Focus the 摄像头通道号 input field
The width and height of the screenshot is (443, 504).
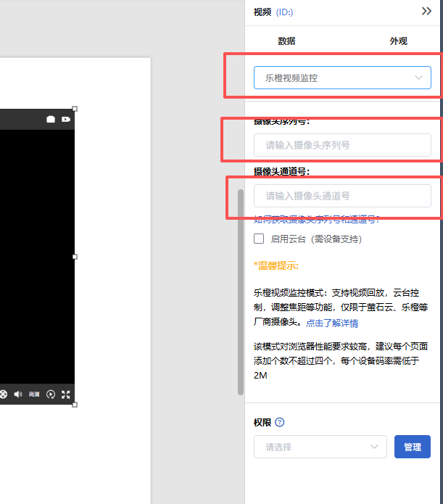342,196
